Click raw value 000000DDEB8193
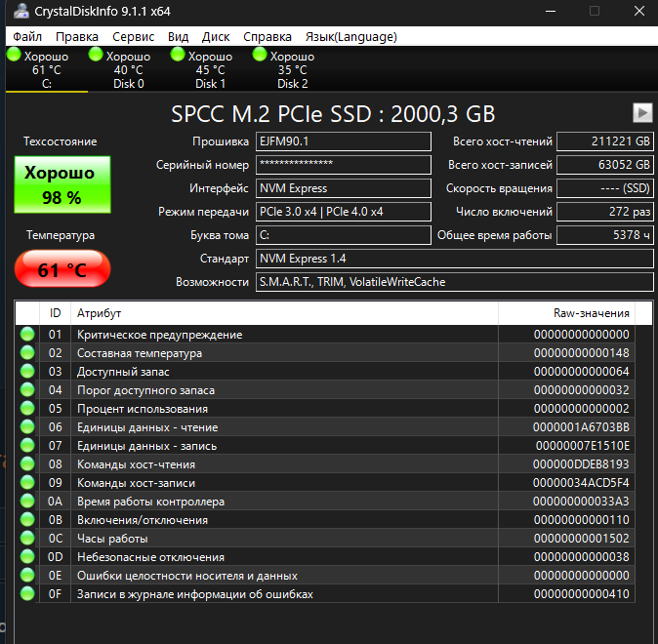 point(581,464)
